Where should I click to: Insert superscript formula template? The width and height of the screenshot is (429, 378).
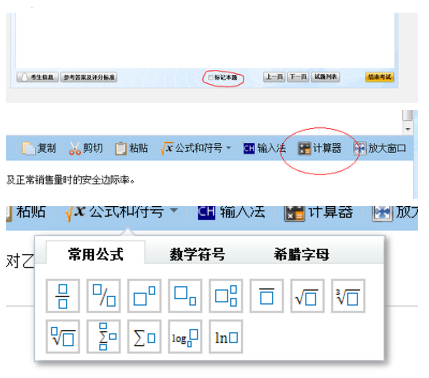(144, 296)
